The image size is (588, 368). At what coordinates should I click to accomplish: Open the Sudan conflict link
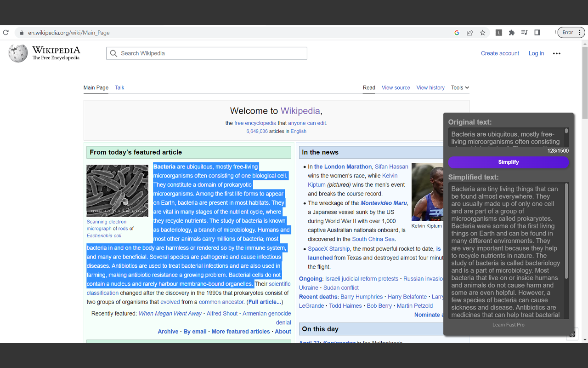(x=341, y=287)
